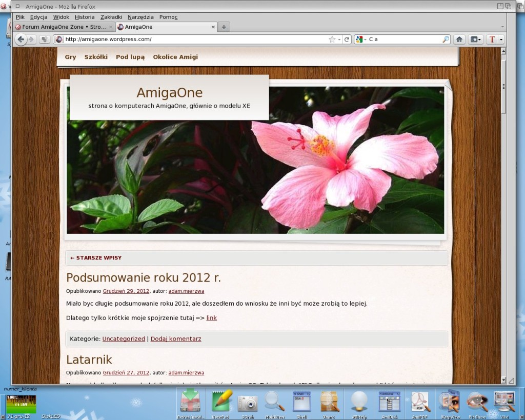Viewport: 525px width, 420px height.
Task: Open a new tab with the plus button
Action: pos(224,27)
